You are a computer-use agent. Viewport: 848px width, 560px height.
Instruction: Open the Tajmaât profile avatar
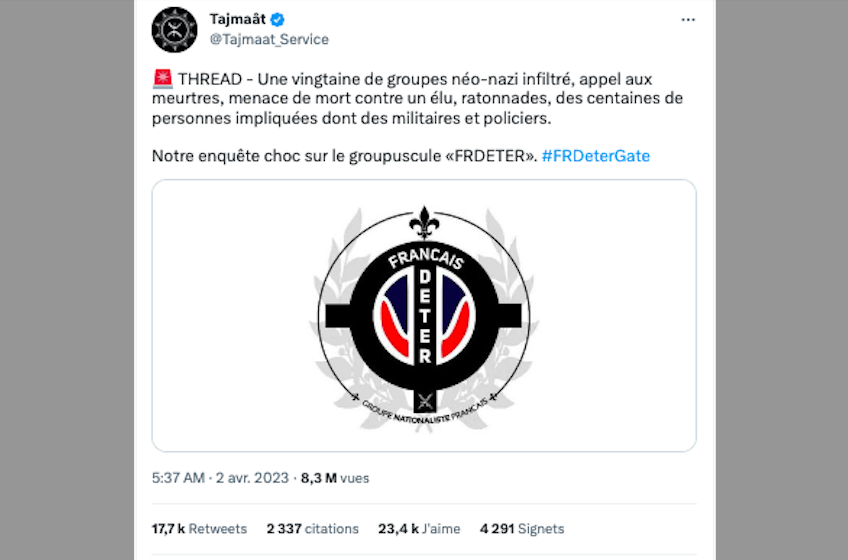[x=174, y=30]
